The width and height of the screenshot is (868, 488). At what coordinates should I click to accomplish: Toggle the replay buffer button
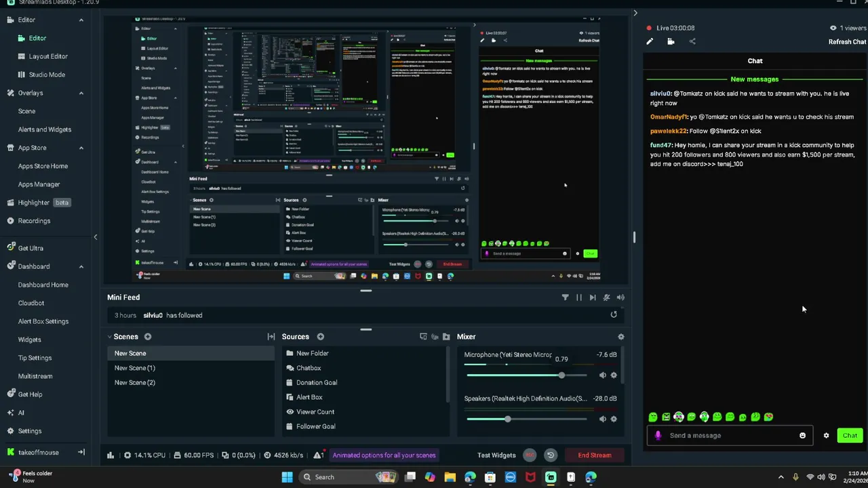pyautogui.click(x=551, y=455)
